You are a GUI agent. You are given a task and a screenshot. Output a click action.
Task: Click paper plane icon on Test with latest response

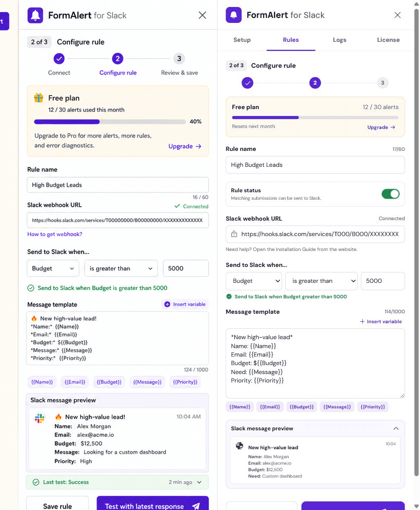(196, 506)
